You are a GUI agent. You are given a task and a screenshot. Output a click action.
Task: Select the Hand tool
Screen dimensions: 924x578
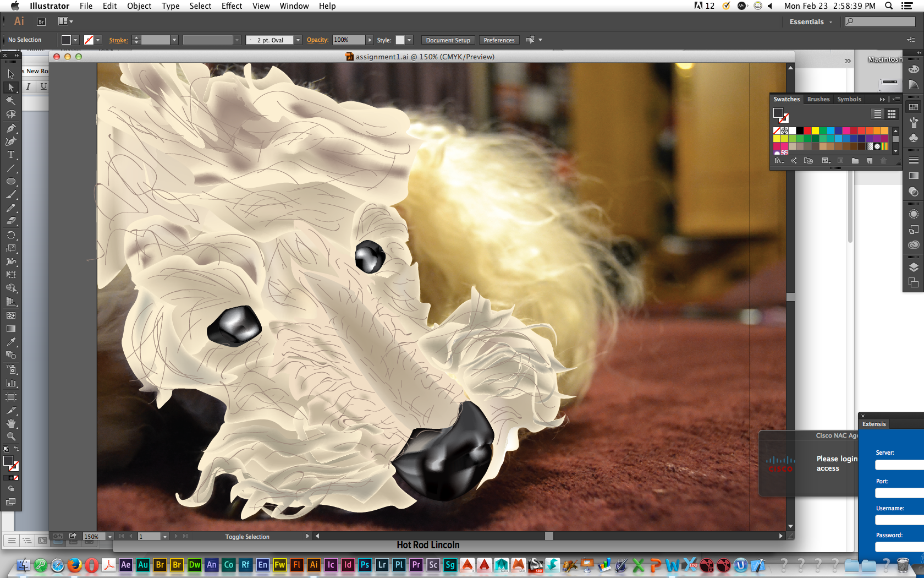click(10, 423)
